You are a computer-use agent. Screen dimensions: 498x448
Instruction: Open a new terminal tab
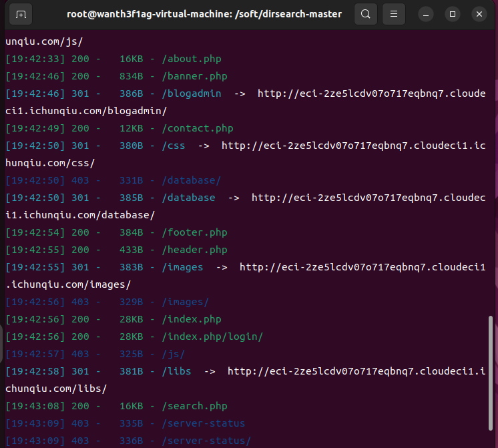21,13
